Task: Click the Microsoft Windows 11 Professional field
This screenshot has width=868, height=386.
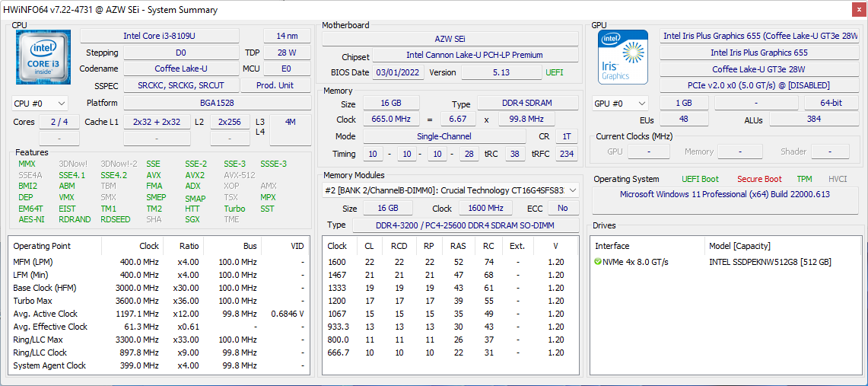Action: coord(724,194)
